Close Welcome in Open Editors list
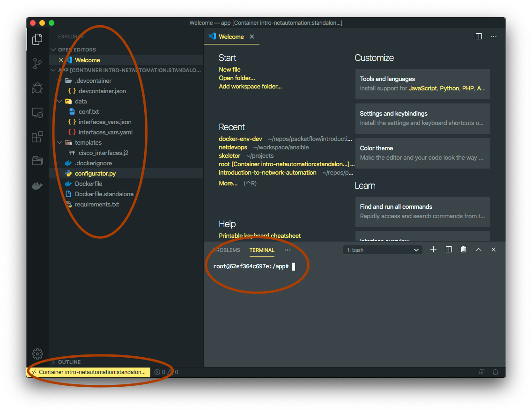Image resolution: width=532 pixels, height=412 pixels. coord(61,60)
